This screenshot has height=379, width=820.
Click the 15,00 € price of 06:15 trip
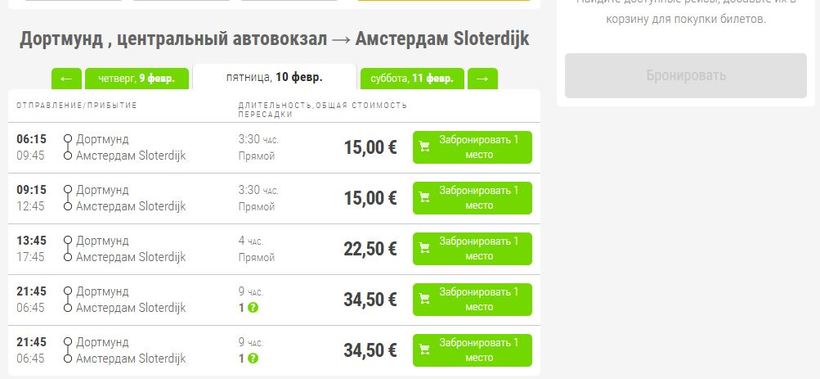click(370, 148)
